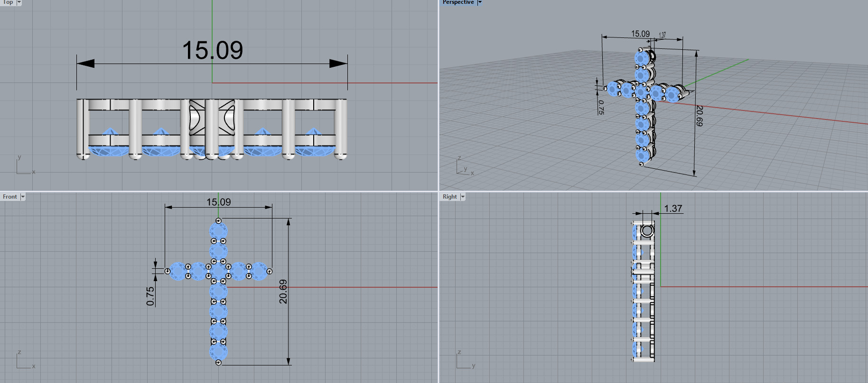Select the 15.09 width dimension in Front view

click(x=218, y=202)
